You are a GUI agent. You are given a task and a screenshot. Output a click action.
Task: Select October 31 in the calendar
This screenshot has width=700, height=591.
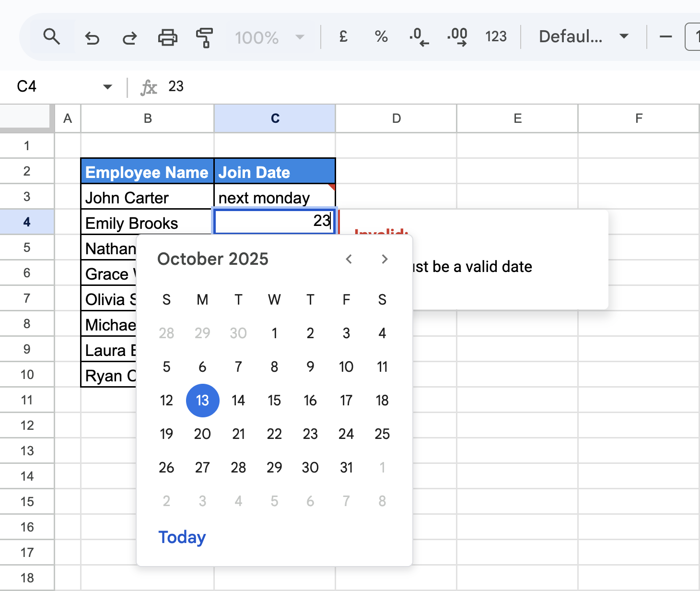click(346, 467)
